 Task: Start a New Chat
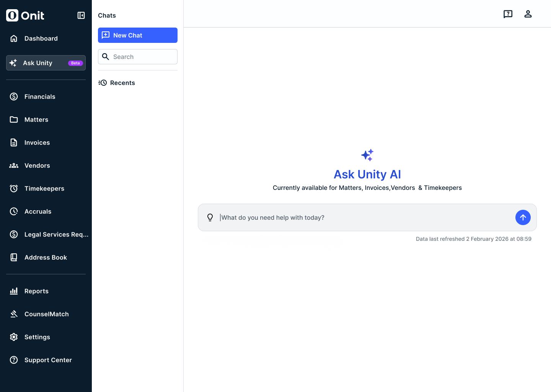pos(137,35)
